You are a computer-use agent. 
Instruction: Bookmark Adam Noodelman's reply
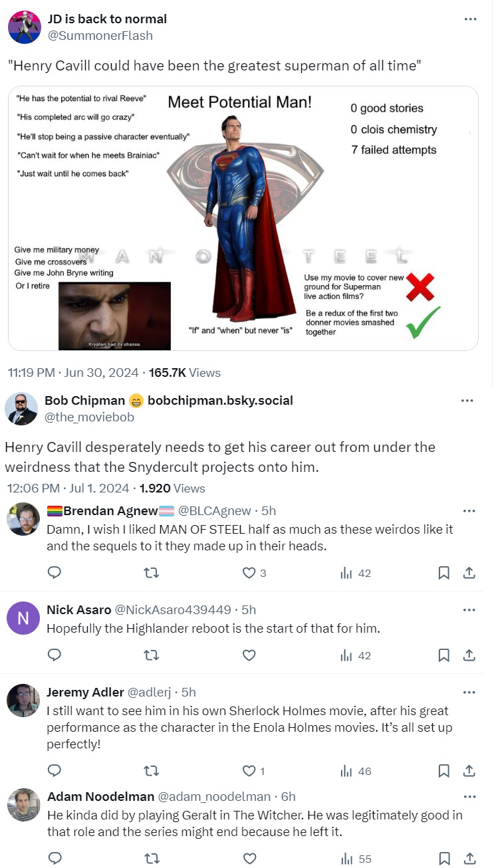point(444,859)
